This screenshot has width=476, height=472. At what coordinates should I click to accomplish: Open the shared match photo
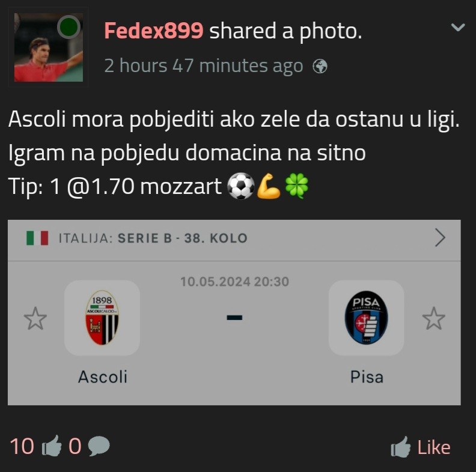coord(234,312)
